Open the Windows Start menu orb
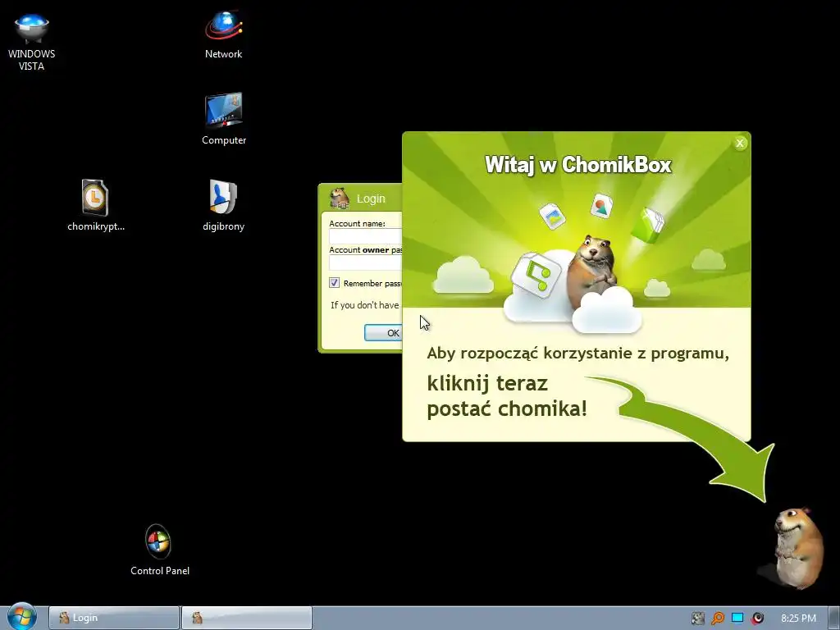Viewport: 840px width, 630px height. coord(21,617)
